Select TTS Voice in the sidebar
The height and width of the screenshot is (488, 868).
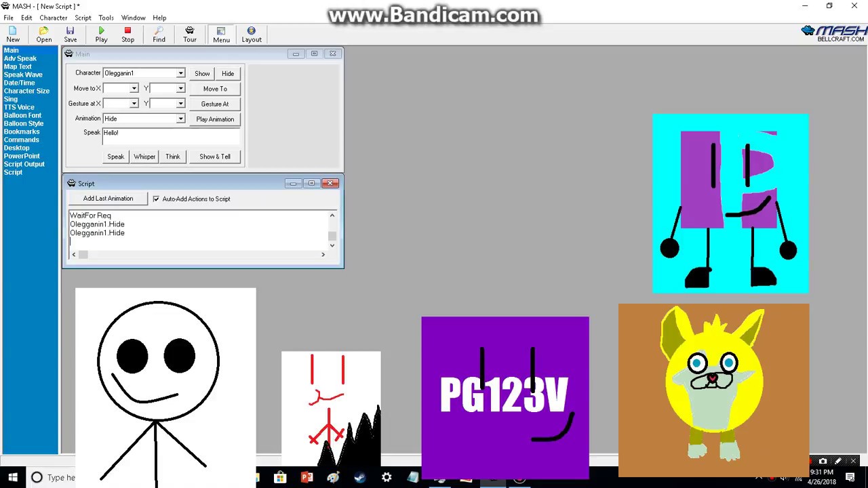pyautogui.click(x=19, y=107)
